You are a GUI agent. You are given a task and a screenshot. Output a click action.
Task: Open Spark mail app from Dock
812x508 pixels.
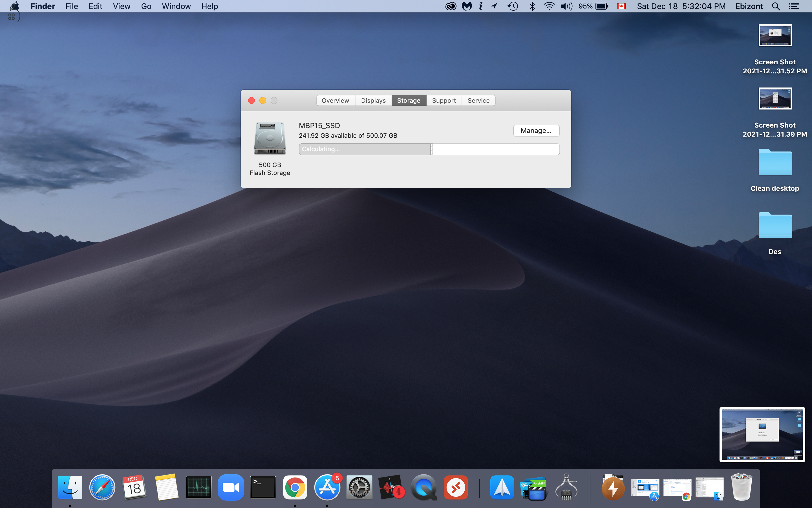502,487
